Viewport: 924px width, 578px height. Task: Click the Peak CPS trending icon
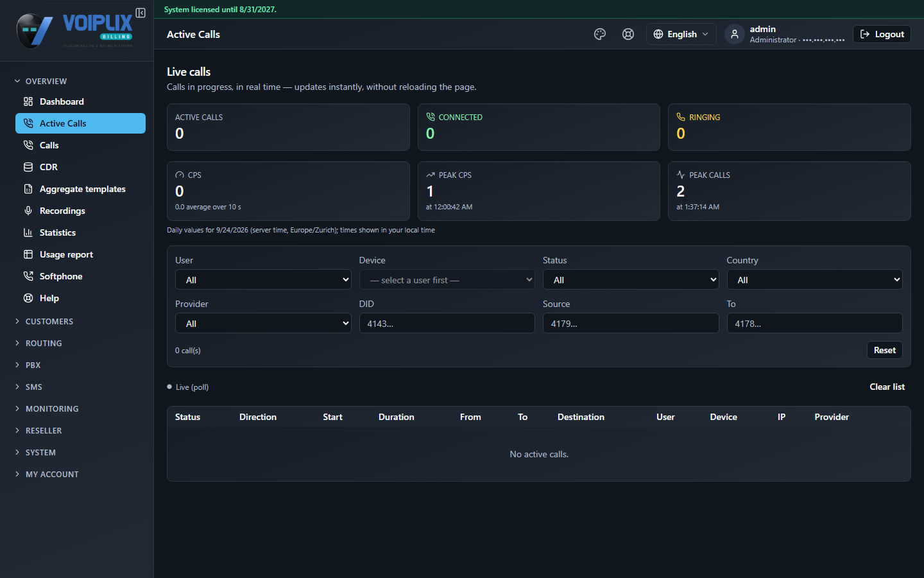[431, 175]
